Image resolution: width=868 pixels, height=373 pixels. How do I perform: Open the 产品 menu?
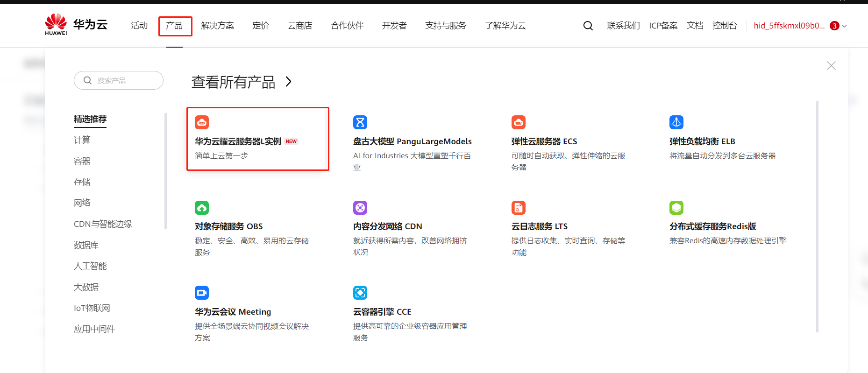[x=174, y=26]
